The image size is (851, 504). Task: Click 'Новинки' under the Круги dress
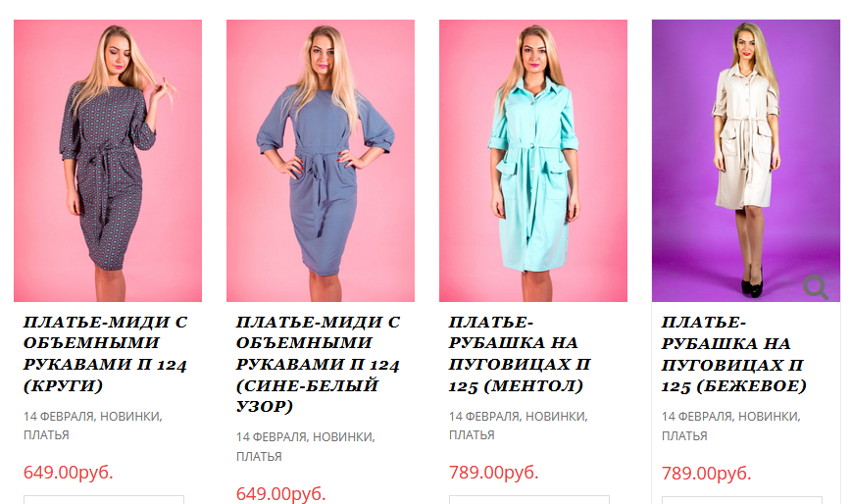coord(129,416)
